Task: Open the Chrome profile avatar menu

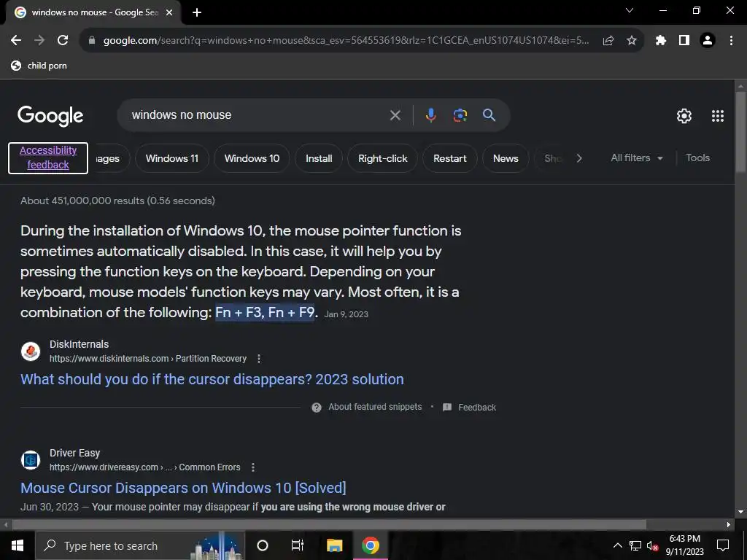Action: point(708,41)
